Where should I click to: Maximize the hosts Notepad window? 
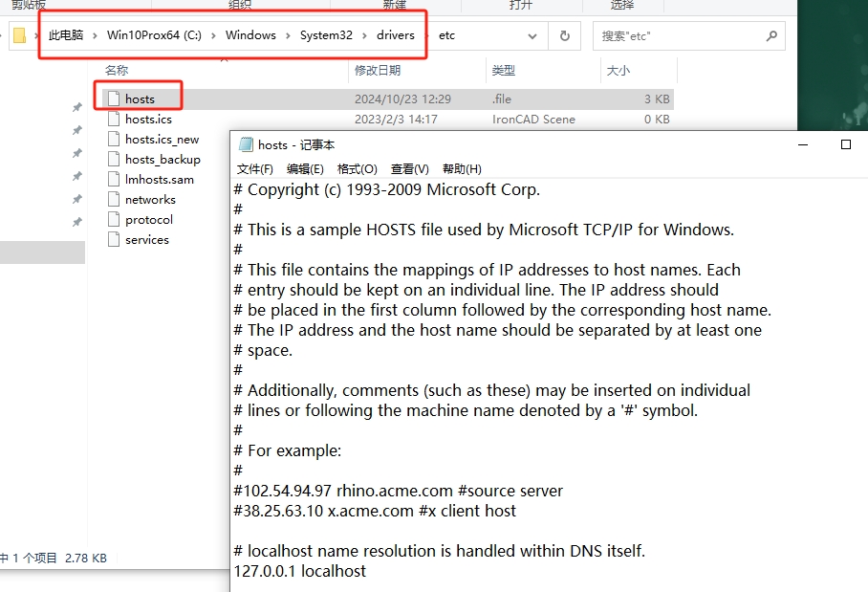[x=845, y=145]
